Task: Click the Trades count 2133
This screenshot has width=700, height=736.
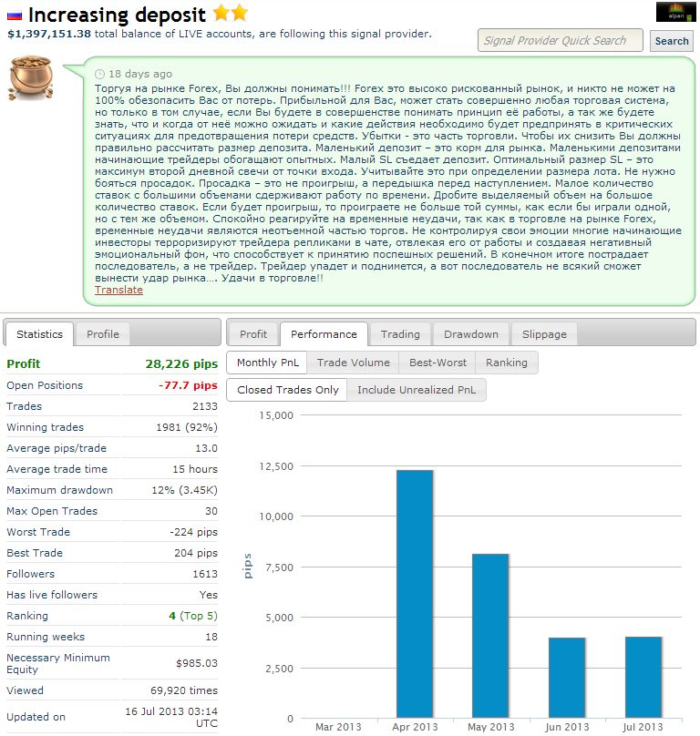Action: coord(205,406)
